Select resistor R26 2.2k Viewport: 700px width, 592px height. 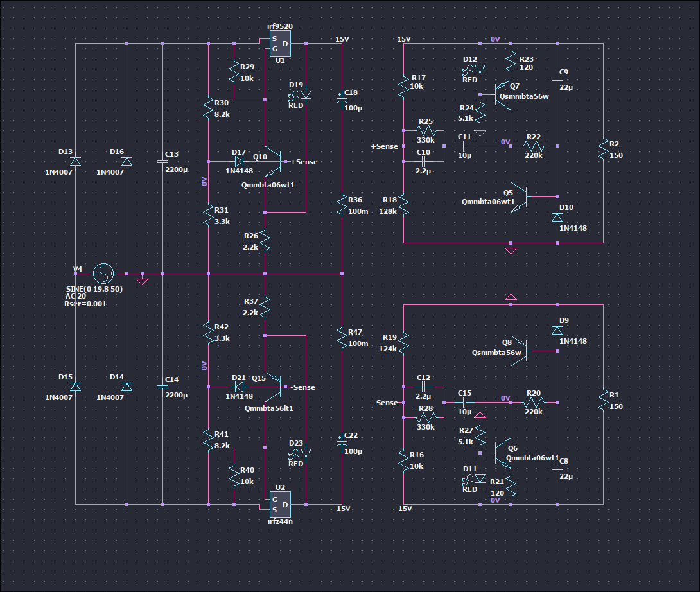tap(265, 241)
